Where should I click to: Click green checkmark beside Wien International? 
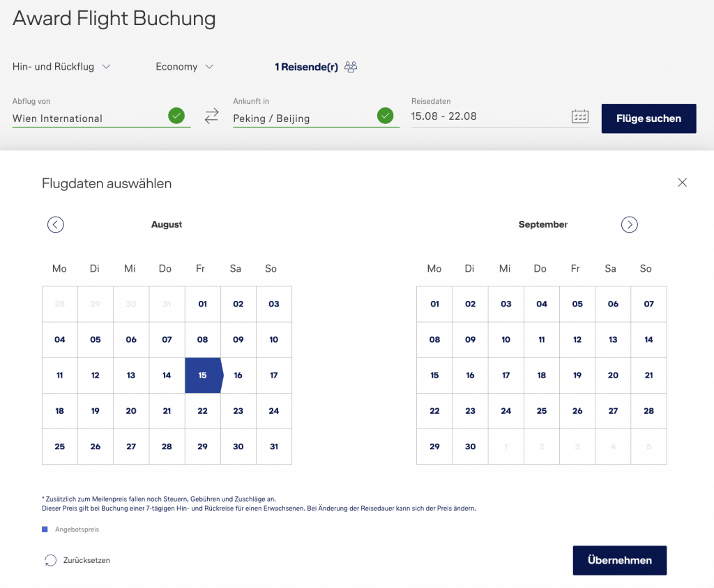[x=176, y=116]
